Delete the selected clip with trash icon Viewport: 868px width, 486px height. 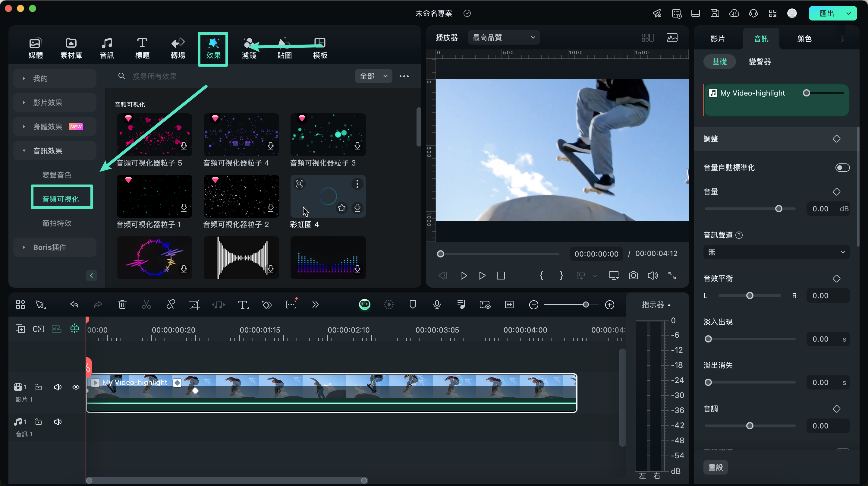122,305
